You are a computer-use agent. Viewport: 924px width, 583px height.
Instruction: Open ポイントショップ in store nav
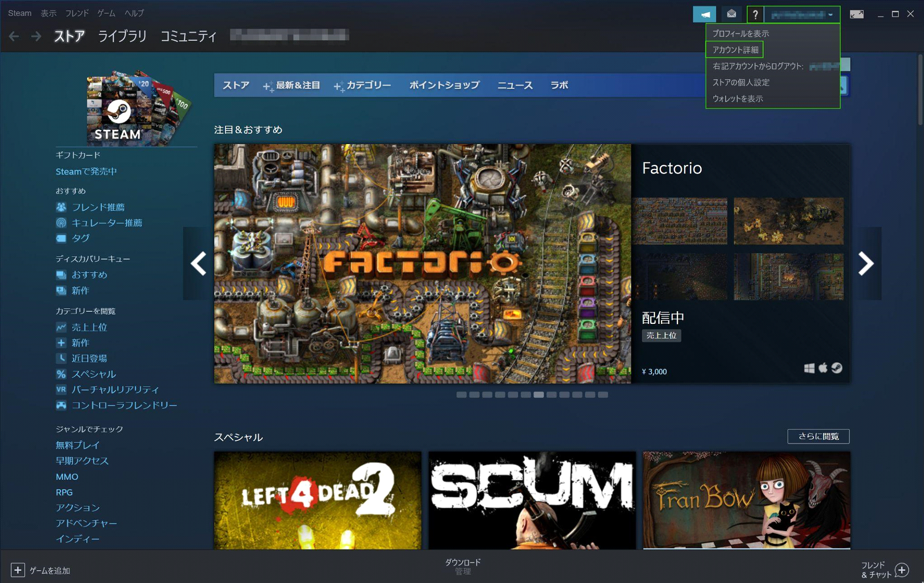pyautogui.click(x=444, y=85)
